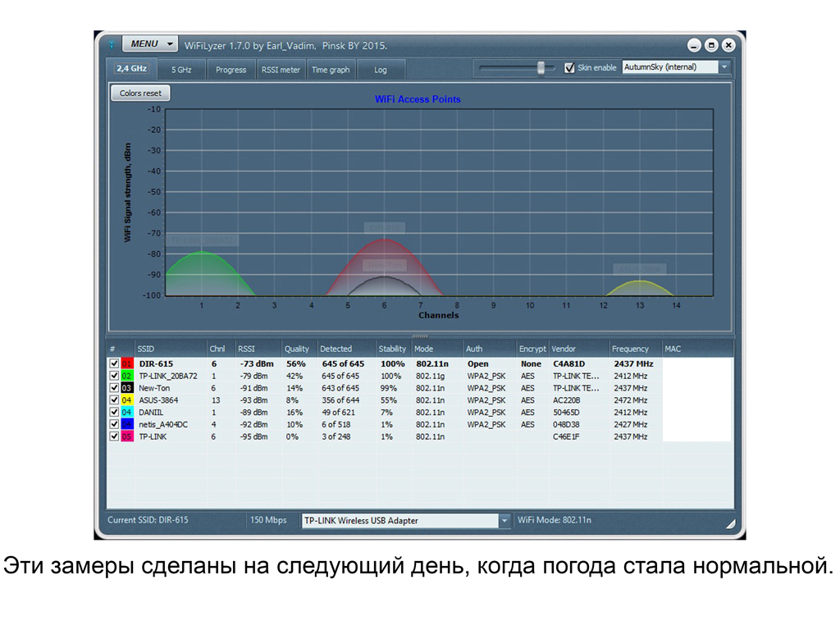Click the resize grip in the status bar corner
Image resolution: width=840 pixels, height=630 pixels.
729,523
